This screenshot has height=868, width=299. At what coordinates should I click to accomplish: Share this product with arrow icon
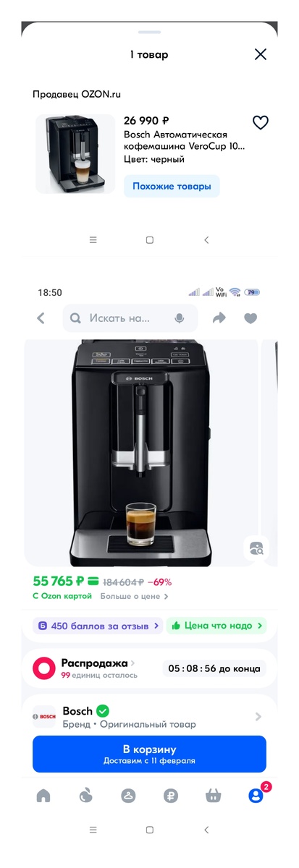(x=219, y=318)
